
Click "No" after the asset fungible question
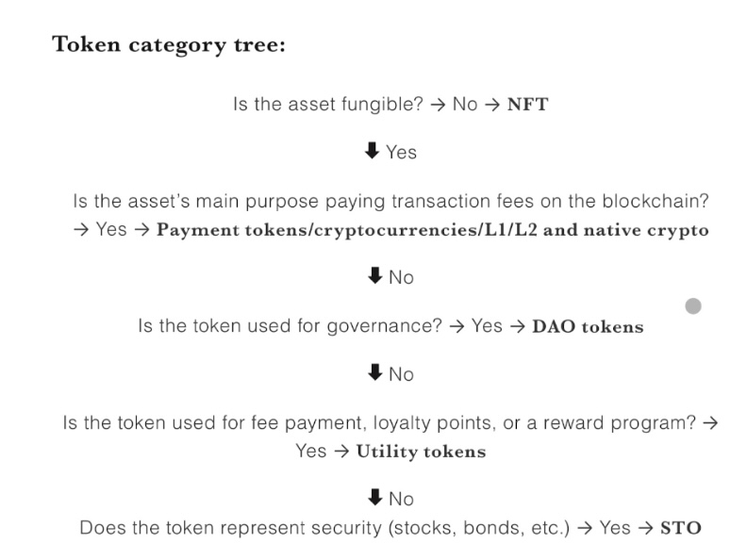(465, 104)
